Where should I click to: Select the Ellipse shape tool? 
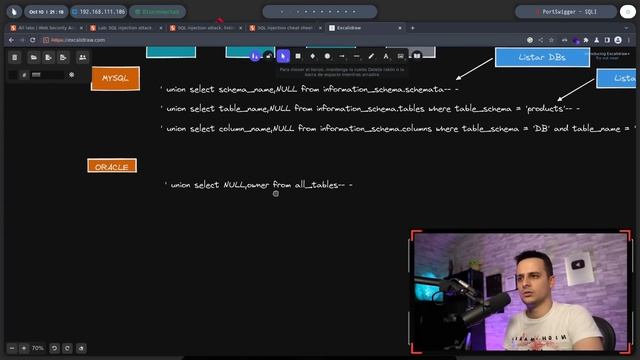327,56
